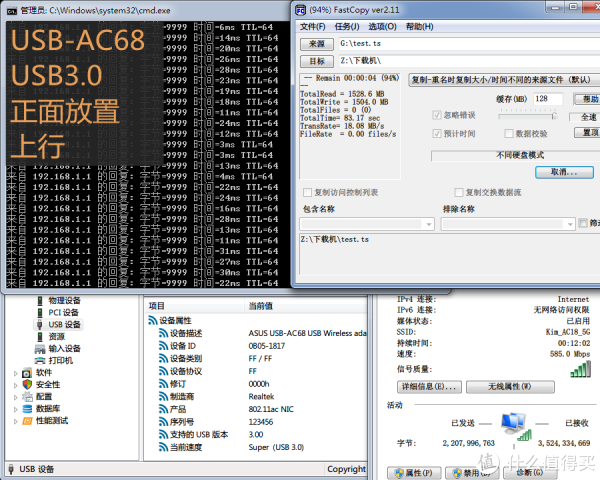600x480 pixels.
Task: Click the signal quality bars icon
Action: (x=580, y=369)
